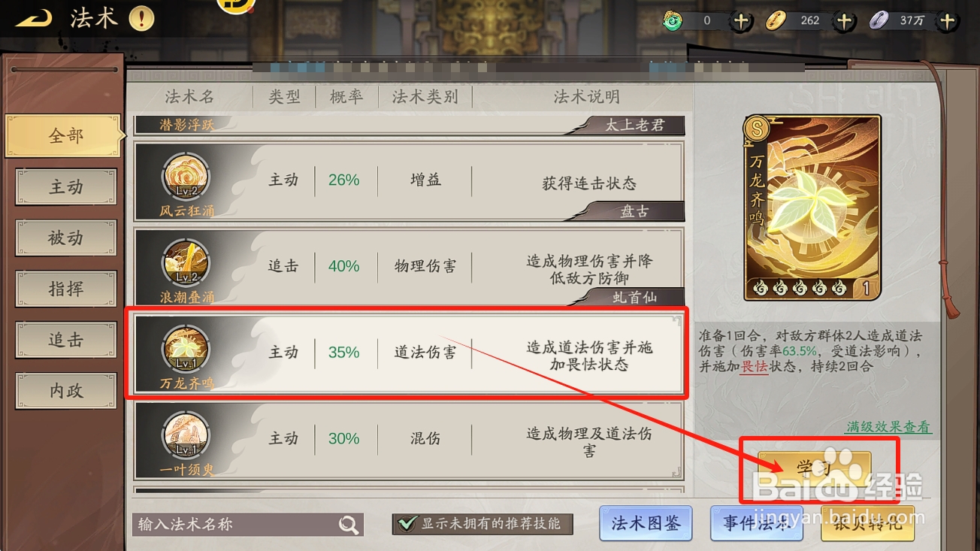Image resolution: width=980 pixels, height=551 pixels.
Task: Open the 被动 skills tab
Action: (66, 238)
